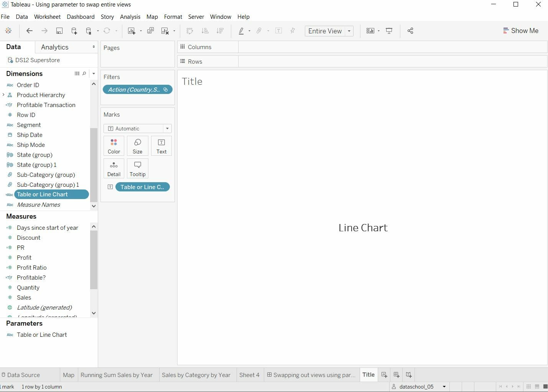Viewport: 548px width, 392px height.
Task: Click the Highlight pen icon
Action: pos(241,31)
